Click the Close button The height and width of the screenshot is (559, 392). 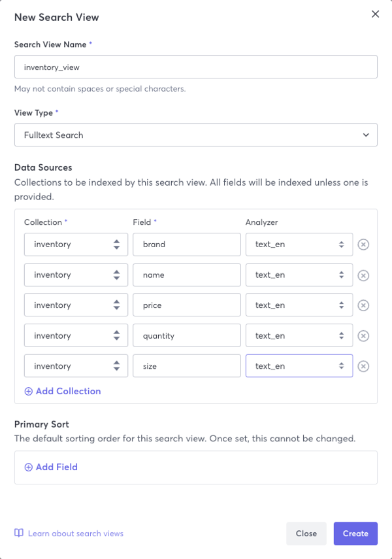tap(306, 534)
